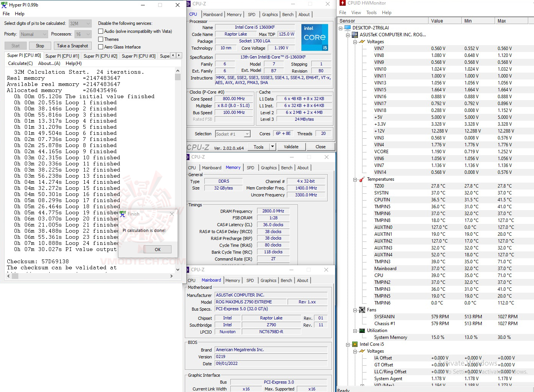Open the About...(A) menu
This screenshot has height=392, width=534.
pyautogui.click(x=49, y=63)
